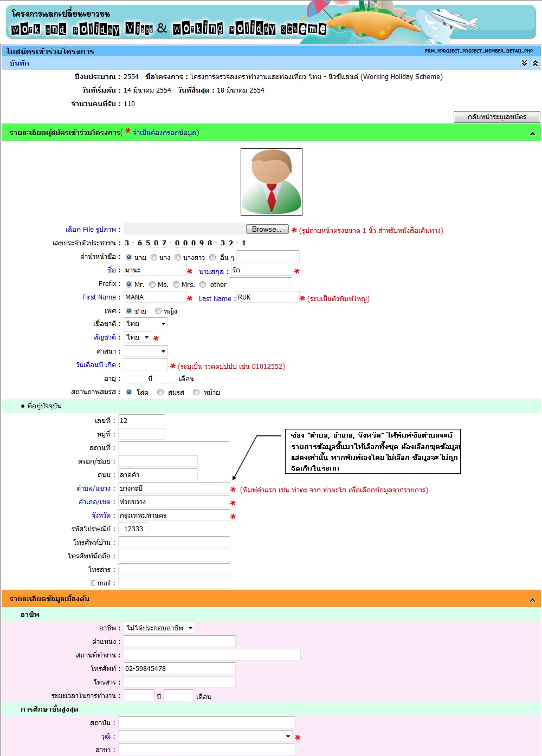Click the ตำแหน่ง position input field
The width and height of the screenshot is (542, 756).
click(179, 641)
